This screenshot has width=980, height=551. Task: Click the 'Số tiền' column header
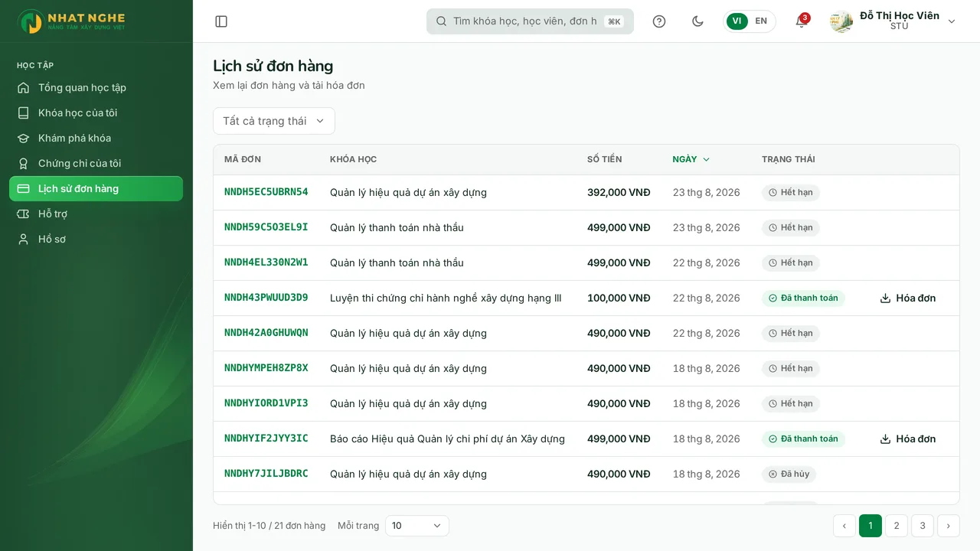[605, 159]
